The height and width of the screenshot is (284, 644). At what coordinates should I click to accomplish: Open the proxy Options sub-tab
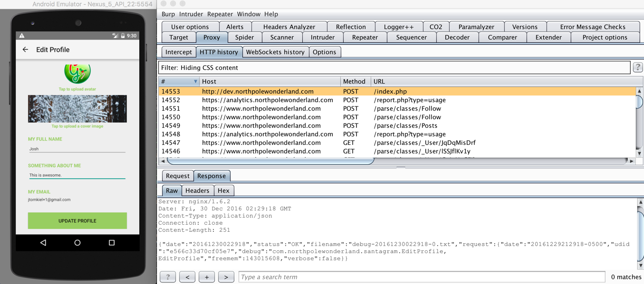(x=325, y=52)
